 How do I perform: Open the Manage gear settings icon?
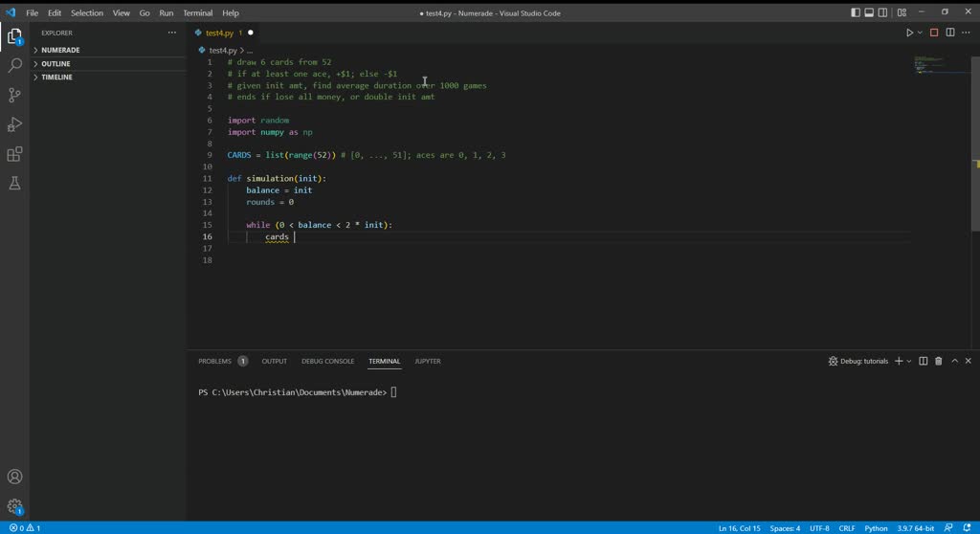(x=14, y=506)
